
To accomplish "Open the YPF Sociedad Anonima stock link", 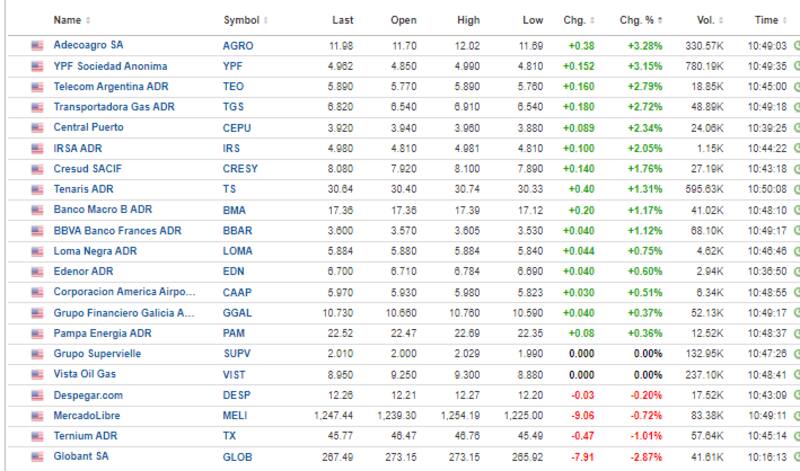I will tap(110, 66).
